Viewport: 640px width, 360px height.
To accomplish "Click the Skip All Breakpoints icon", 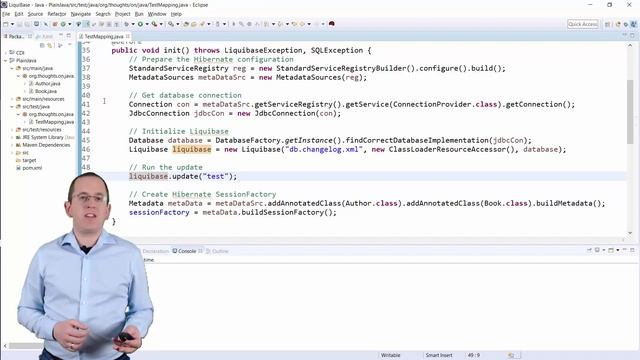I will (x=45, y=24).
